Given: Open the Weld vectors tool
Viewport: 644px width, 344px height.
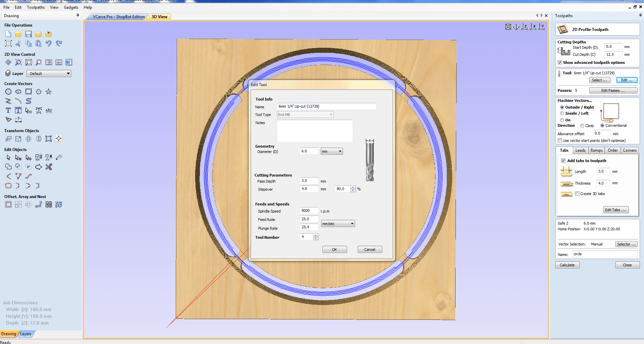Looking at the screenshot, I should point(8,167).
